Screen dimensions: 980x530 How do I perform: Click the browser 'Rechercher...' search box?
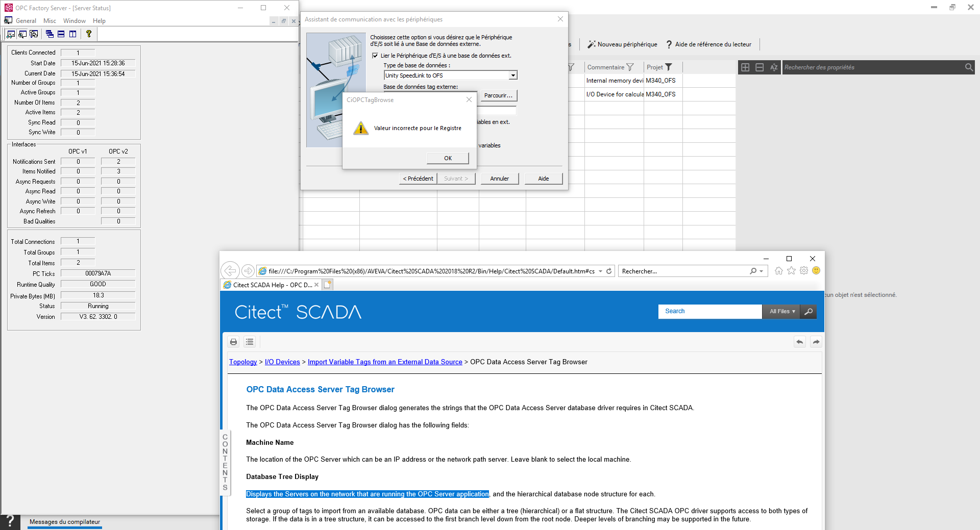(x=684, y=271)
